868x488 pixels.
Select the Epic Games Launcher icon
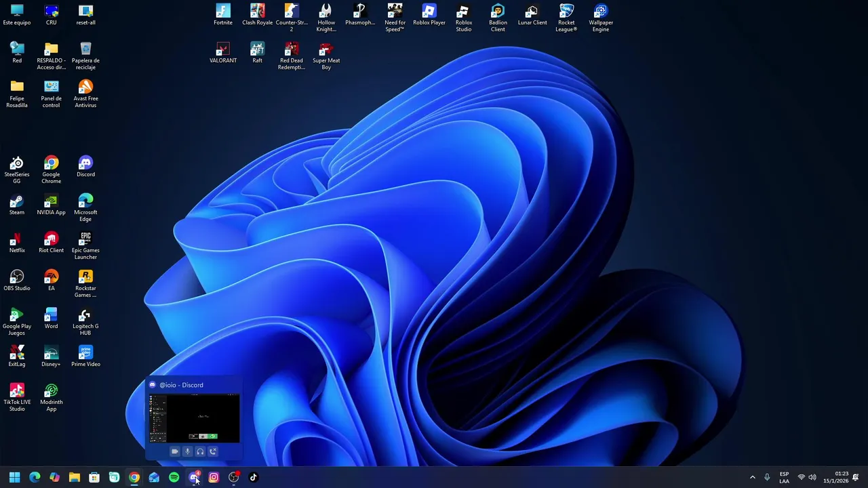85,245
